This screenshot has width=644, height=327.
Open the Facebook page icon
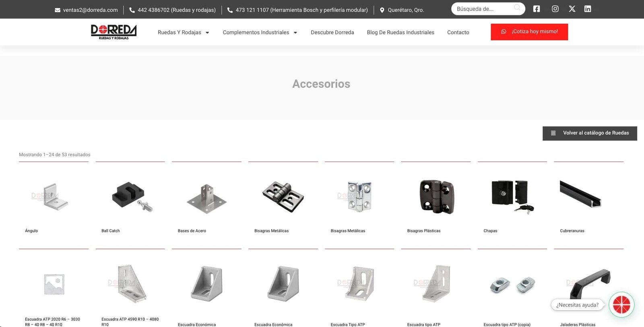tap(537, 9)
